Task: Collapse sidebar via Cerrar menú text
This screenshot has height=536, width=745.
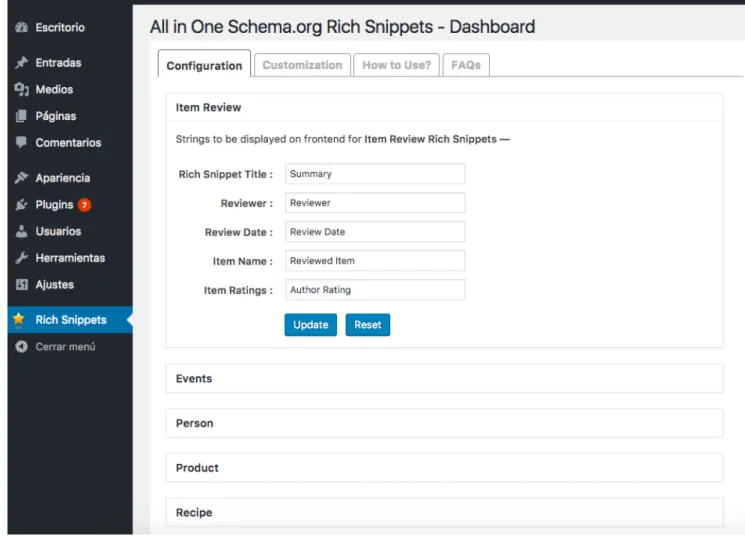Action: (x=65, y=346)
